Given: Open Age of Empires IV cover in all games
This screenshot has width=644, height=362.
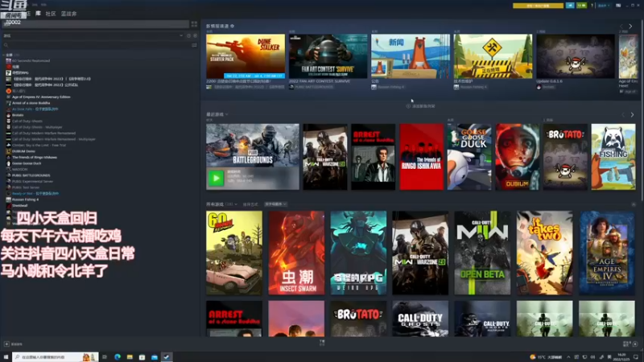Looking at the screenshot, I should (x=607, y=253).
